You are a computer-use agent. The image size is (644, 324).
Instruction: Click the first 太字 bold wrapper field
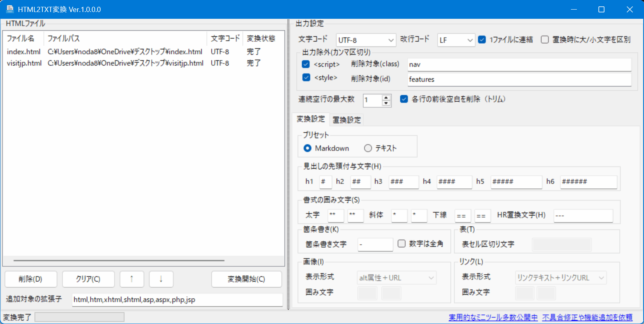336,215
